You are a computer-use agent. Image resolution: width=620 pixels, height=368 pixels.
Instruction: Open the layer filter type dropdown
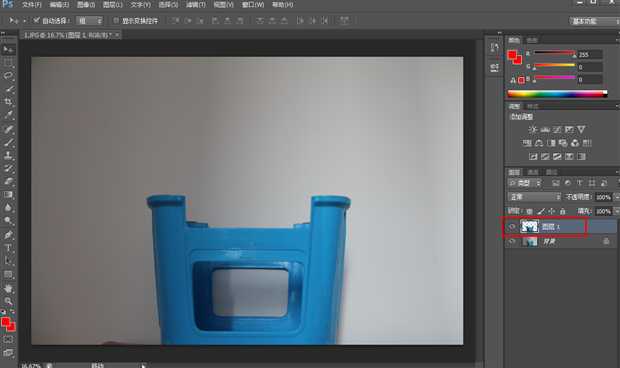click(x=525, y=183)
